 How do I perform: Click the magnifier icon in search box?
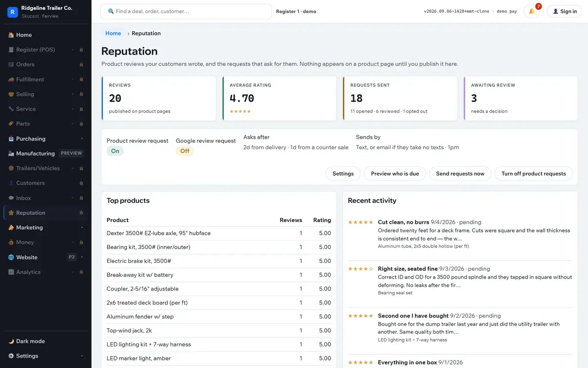pos(111,11)
